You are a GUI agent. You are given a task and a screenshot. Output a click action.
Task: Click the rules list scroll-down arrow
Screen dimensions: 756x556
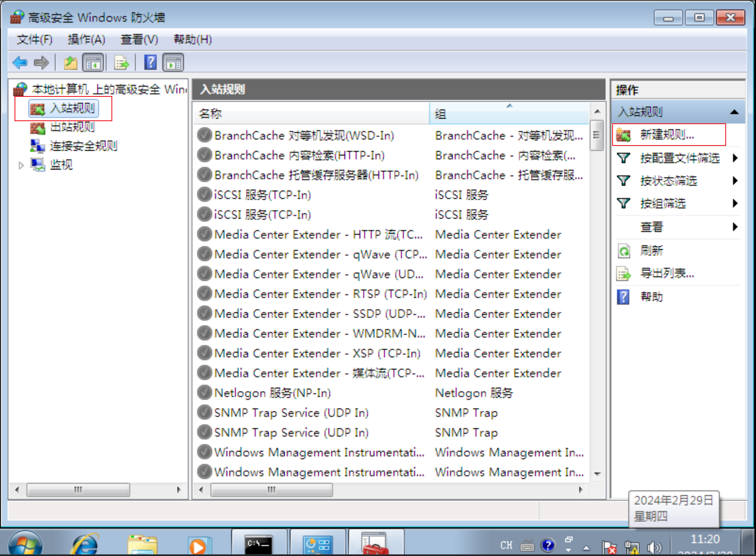click(597, 474)
